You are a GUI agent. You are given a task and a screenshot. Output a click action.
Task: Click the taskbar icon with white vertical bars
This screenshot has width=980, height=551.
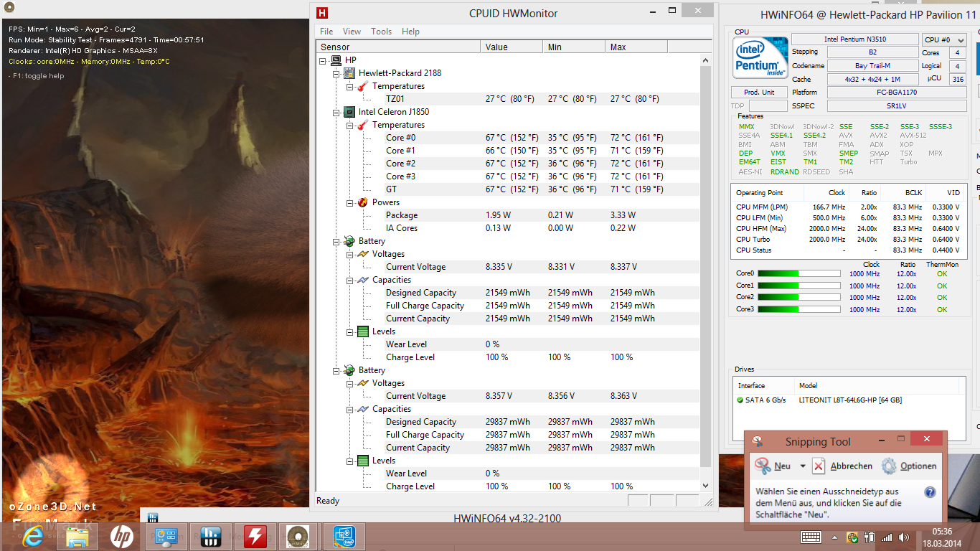tap(211, 536)
